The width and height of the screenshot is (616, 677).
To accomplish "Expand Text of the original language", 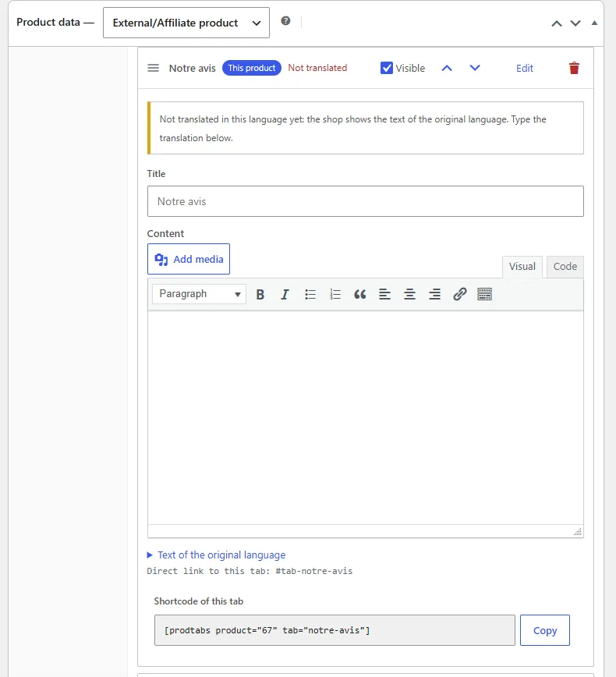I will [x=216, y=555].
